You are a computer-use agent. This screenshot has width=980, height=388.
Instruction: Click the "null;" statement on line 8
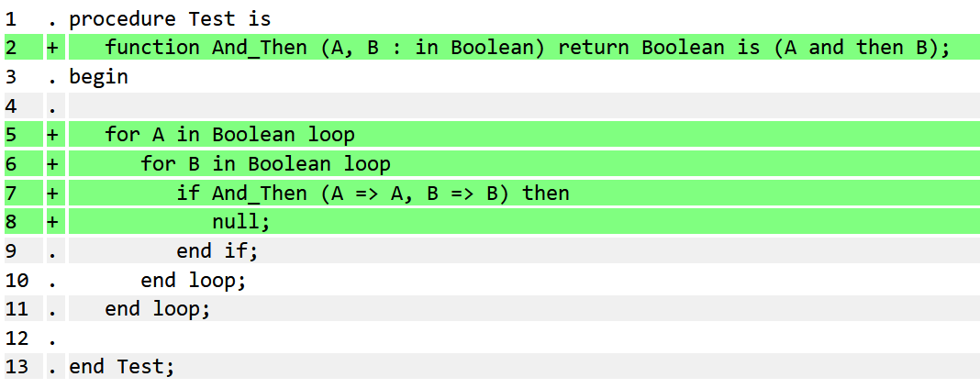[x=241, y=222]
